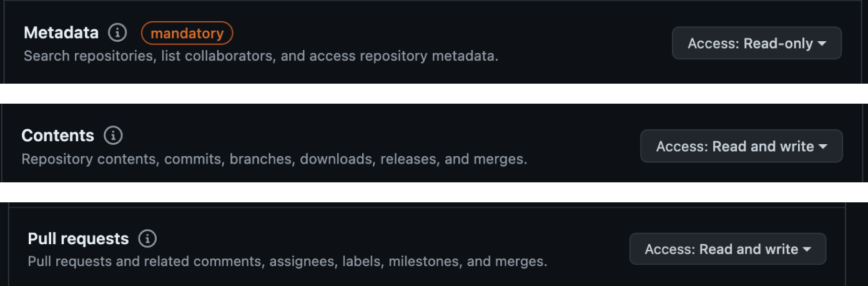Click white separator between Contents and Pull requests
868x286 pixels.
point(434,192)
